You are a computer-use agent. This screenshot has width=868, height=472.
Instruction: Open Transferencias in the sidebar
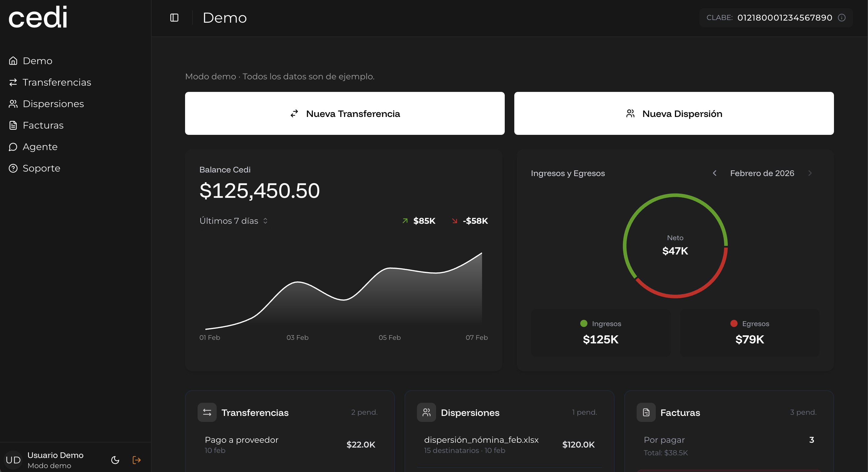pos(57,82)
